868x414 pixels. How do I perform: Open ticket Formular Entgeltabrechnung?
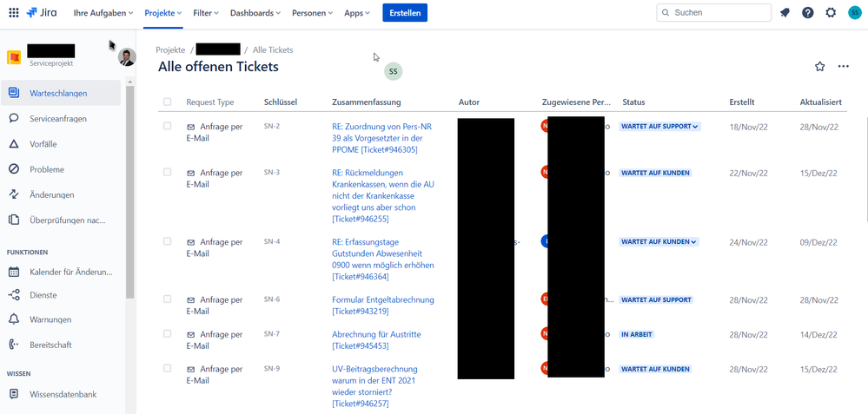383,306
